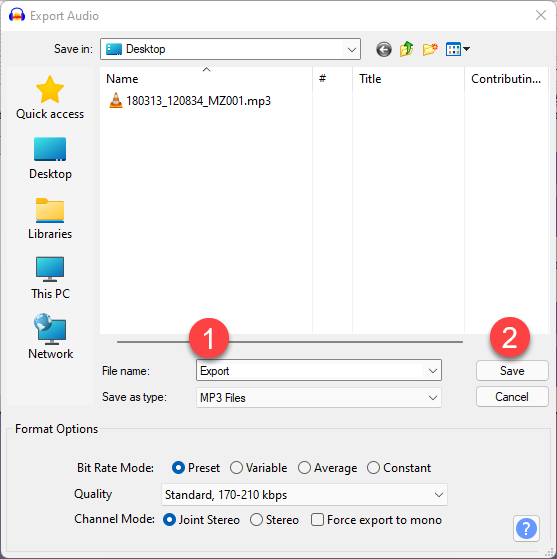Screen dimensions: 557x559
Task: Choose Stereo channel mode
Action: pyautogui.click(x=274, y=520)
